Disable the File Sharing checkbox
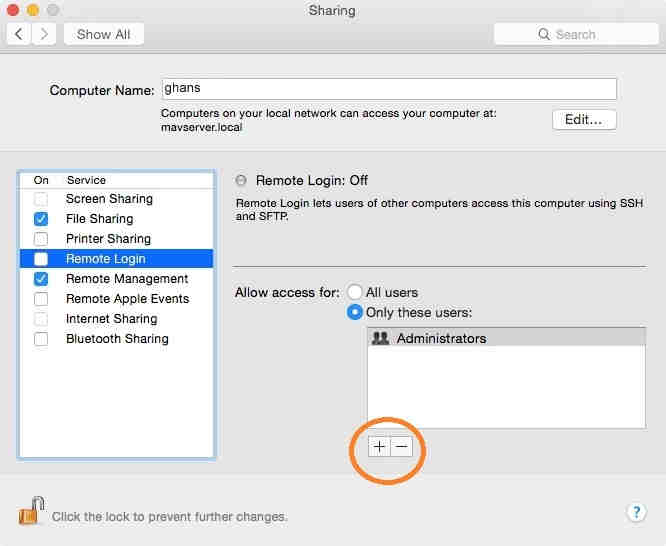 41,219
